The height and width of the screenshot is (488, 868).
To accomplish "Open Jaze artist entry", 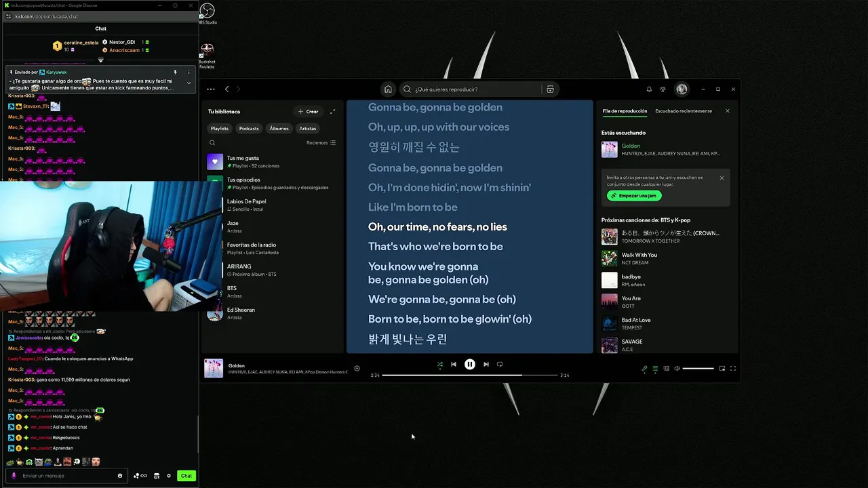I will tap(273, 226).
